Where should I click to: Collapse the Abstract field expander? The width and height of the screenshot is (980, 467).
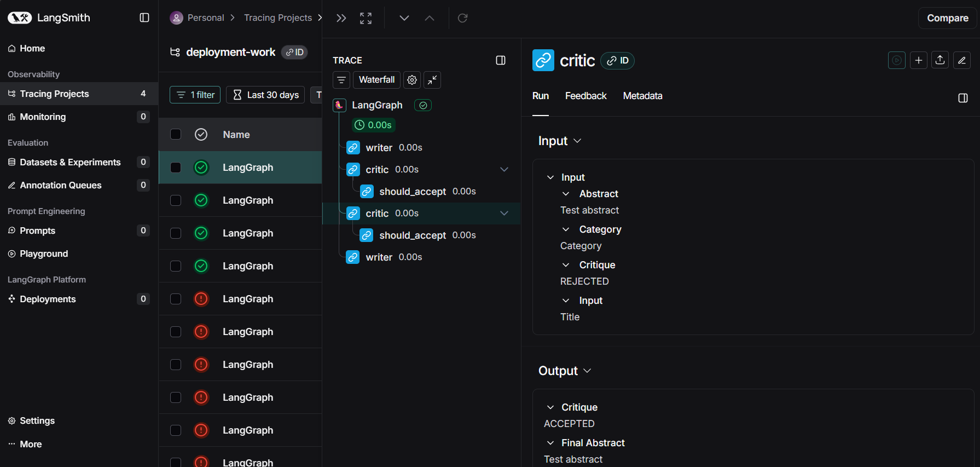(566, 194)
